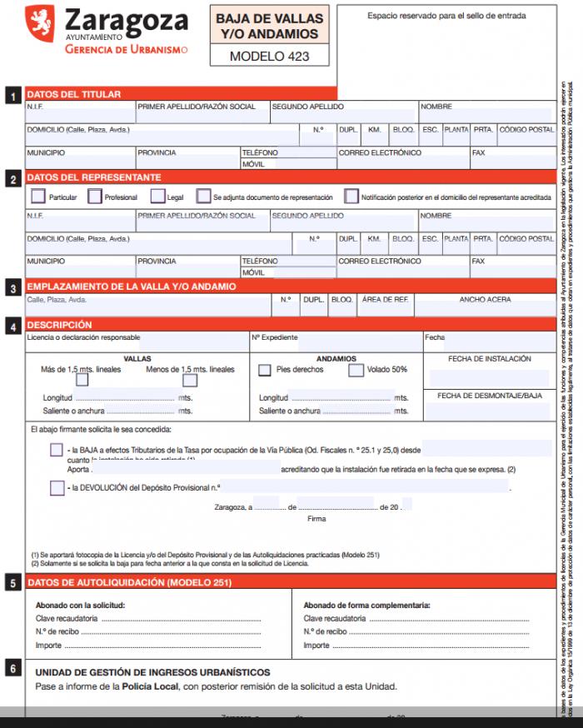Image resolution: width=583 pixels, height=728 pixels.
Task: Tick the Profesional checkbox
Action: (95, 197)
